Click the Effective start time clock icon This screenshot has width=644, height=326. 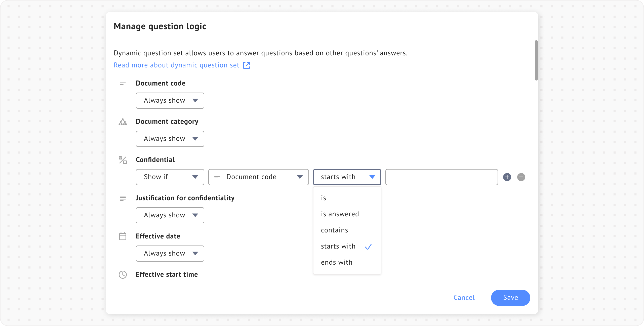[x=123, y=275]
